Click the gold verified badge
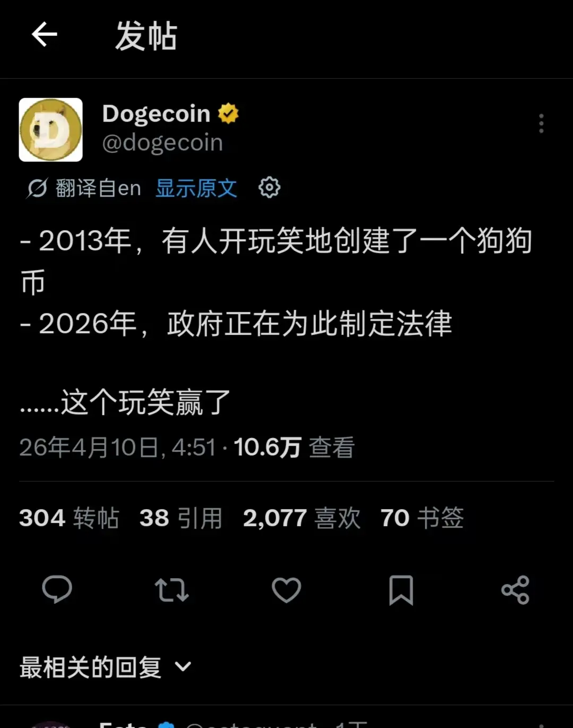Image resolution: width=573 pixels, height=728 pixels. coord(228,113)
